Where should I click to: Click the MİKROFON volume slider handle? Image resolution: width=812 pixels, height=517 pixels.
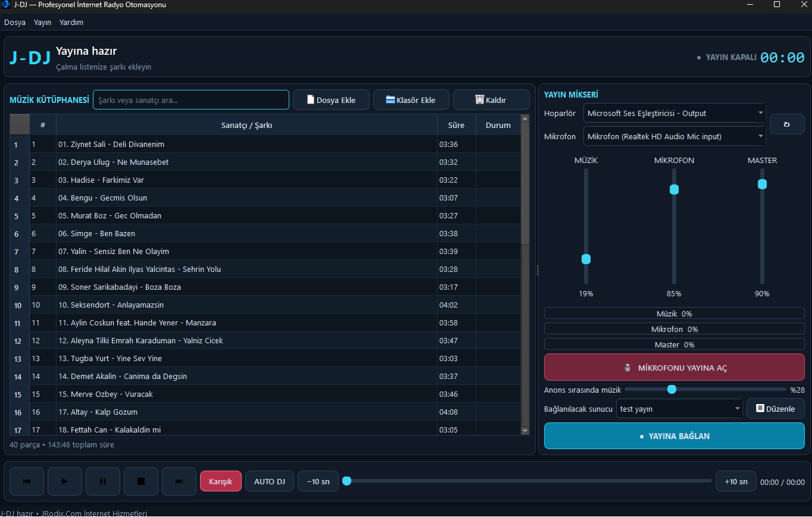(674, 189)
